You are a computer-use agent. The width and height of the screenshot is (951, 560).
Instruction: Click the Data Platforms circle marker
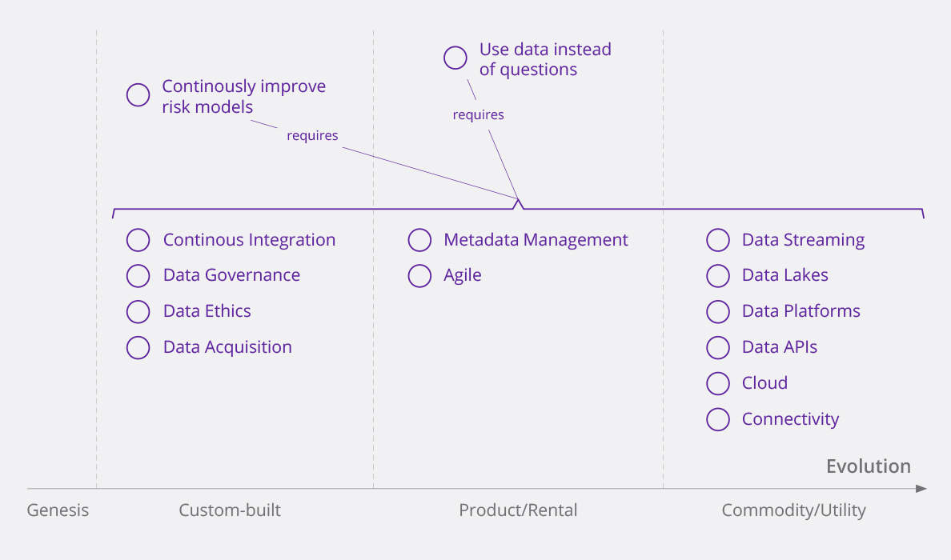(718, 311)
